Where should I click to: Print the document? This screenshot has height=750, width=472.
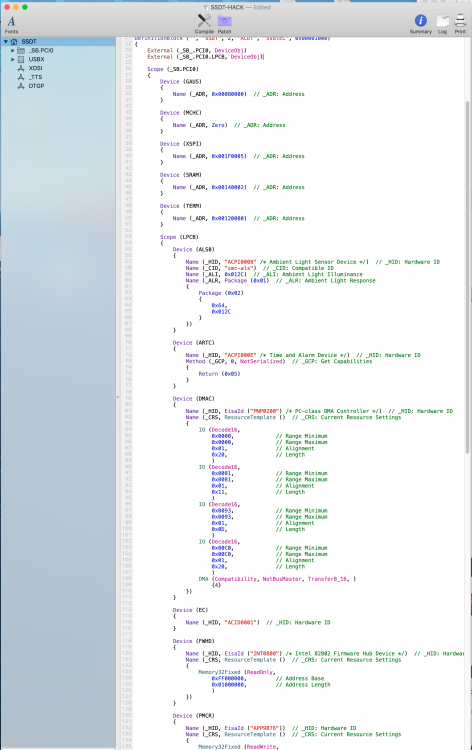coord(460,24)
